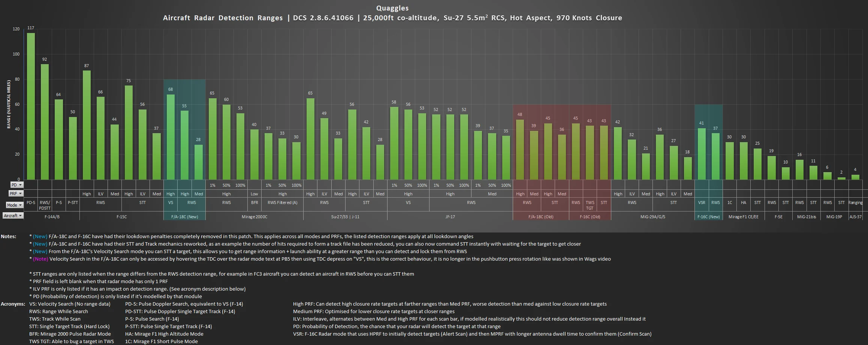Open the Mode filter dropdown
868x345 pixels.
(x=15, y=205)
